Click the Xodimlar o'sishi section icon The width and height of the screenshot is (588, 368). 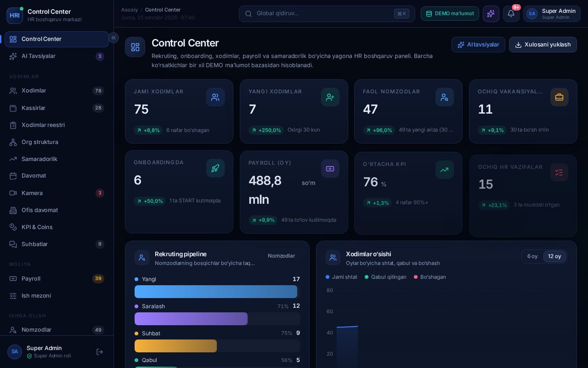[333, 258]
